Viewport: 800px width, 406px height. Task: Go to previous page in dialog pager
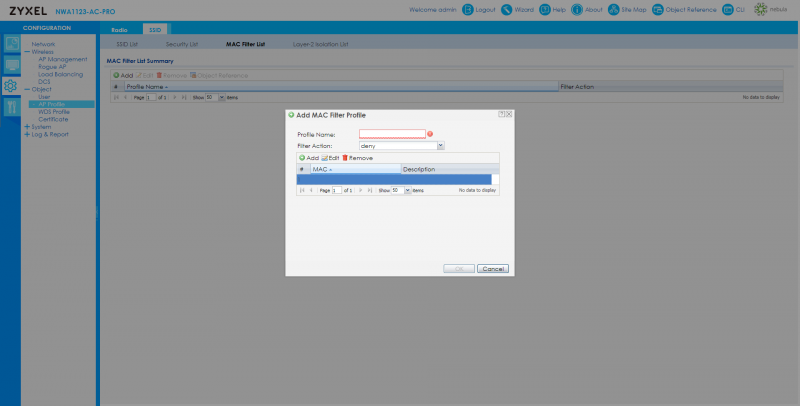coord(311,190)
